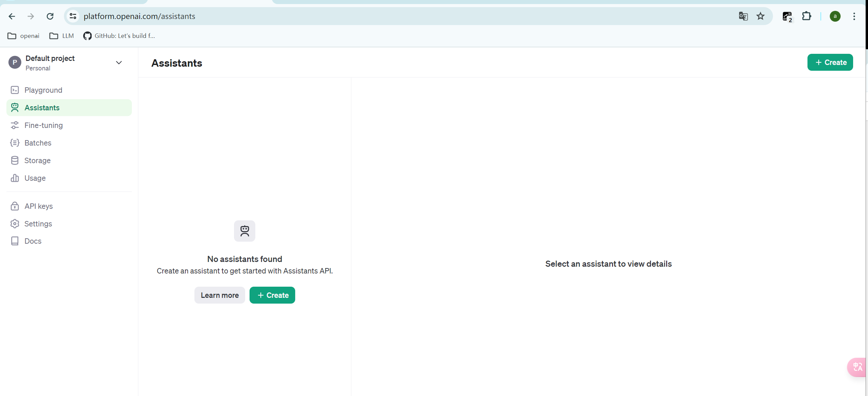
Task: Click the Settings gear icon in sidebar
Action: click(x=15, y=224)
